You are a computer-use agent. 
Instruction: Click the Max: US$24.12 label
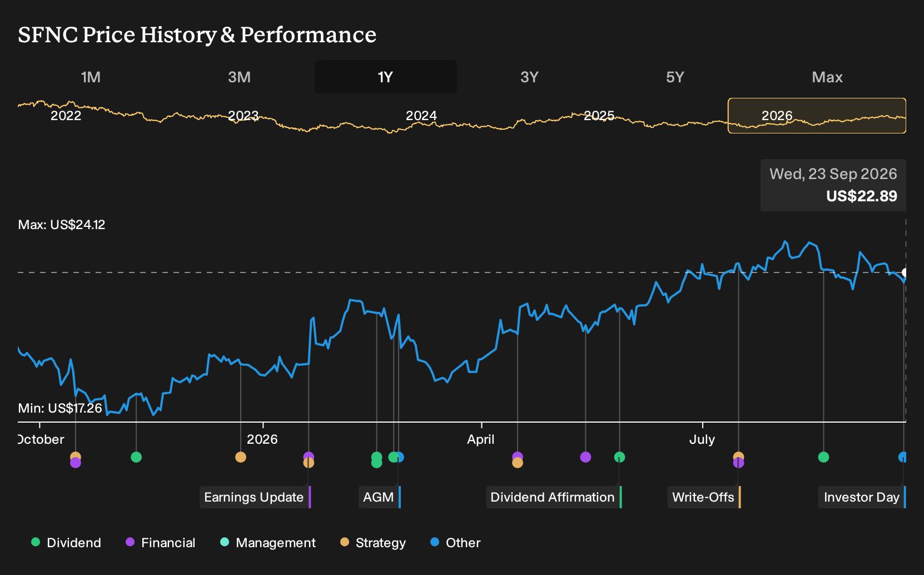point(62,225)
